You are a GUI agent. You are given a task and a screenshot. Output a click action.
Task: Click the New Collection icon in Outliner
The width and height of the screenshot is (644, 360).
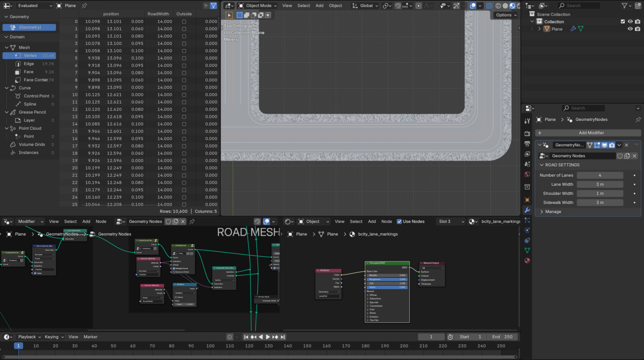[638, 6]
